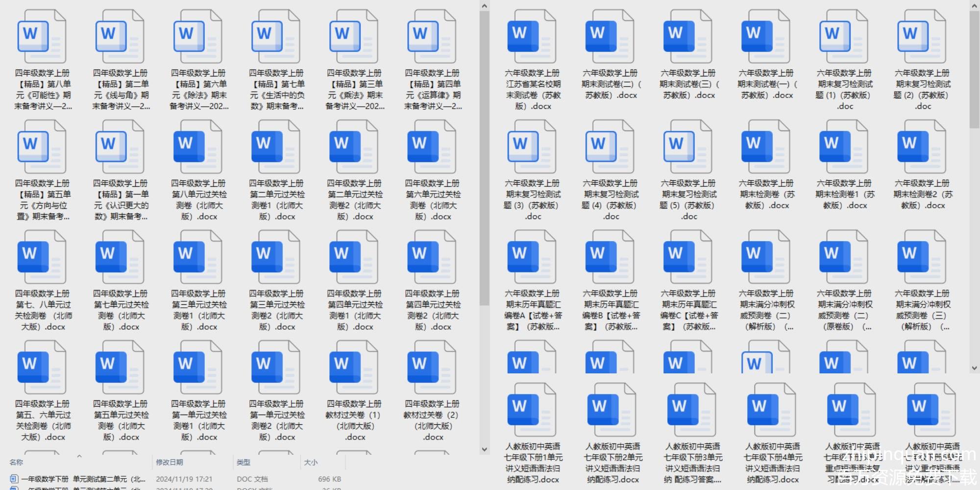Click the 第六单元《除法》 Word document icon

[x=197, y=37]
